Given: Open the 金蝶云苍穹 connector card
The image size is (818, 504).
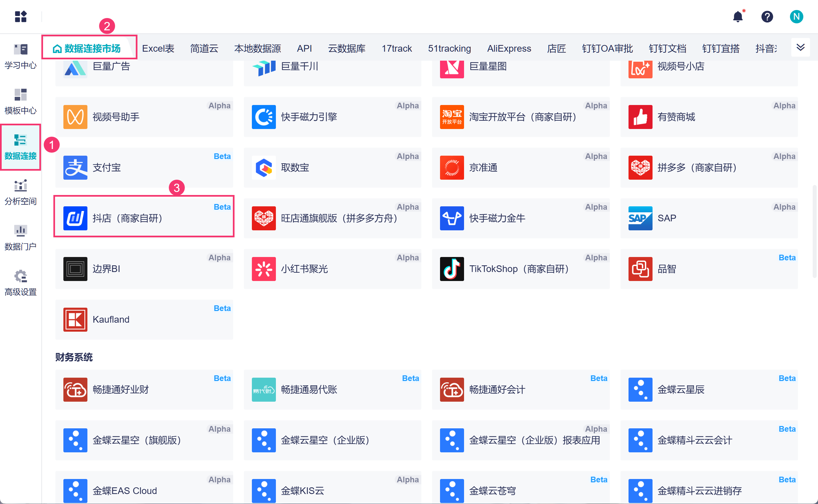Looking at the screenshot, I should point(521,487).
